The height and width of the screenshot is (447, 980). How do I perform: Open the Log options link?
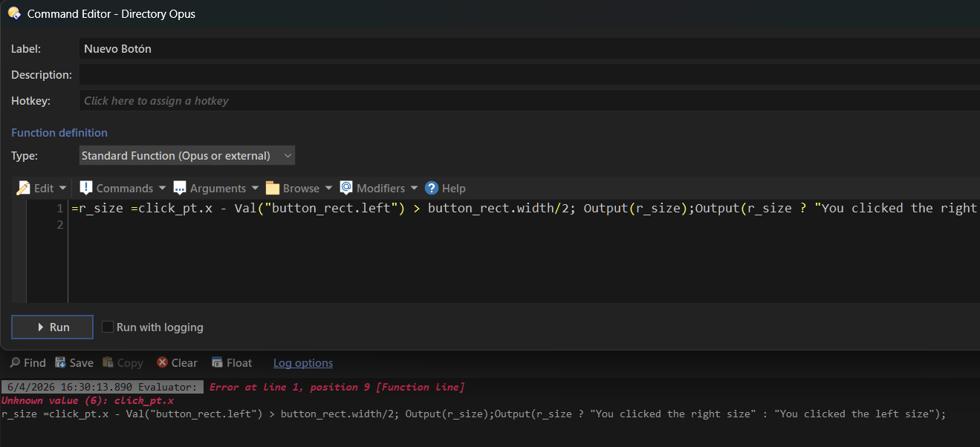302,362
